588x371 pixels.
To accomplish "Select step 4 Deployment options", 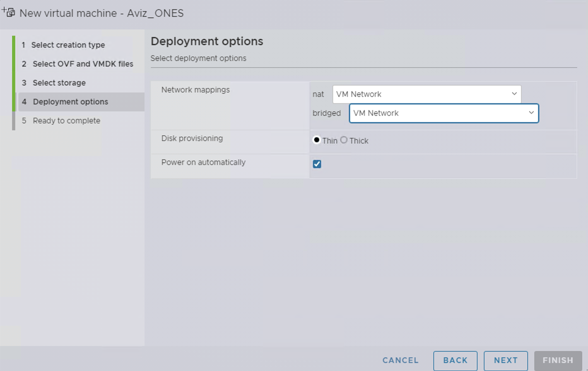I will (x=70, y=102).
